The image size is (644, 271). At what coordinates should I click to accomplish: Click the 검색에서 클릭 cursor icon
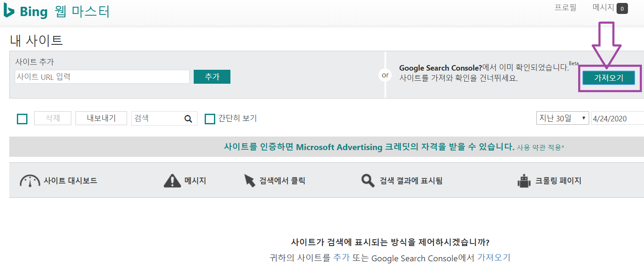point(249,181)
